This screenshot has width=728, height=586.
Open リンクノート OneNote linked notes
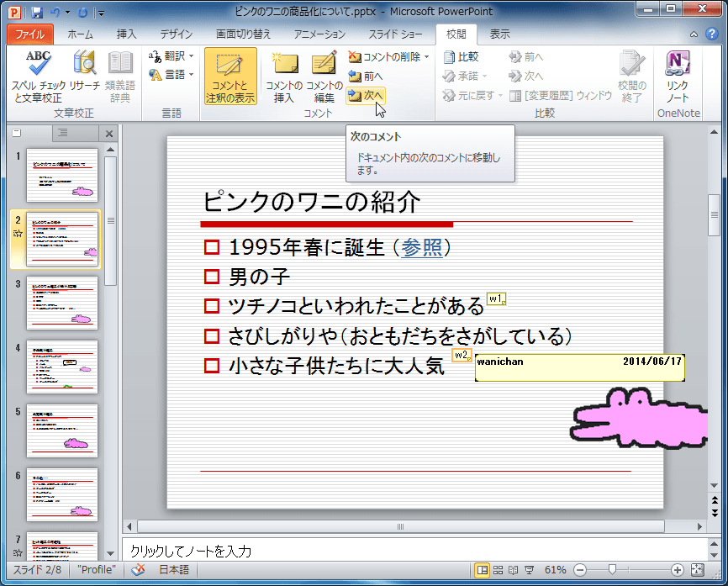(x=678, y=74)
